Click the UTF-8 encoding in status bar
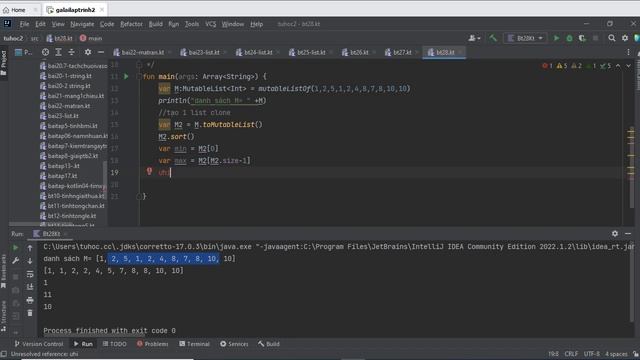This screenshot has width=640, height=360. (x=591, y=354)
